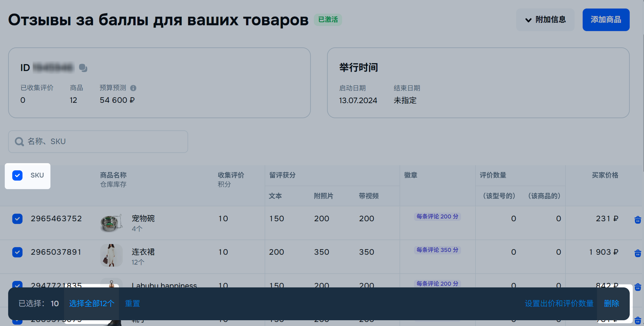Uncheck the 2965037891 row checkbox
The width and height of the screenshot is (644, 326).
(17, 252)
